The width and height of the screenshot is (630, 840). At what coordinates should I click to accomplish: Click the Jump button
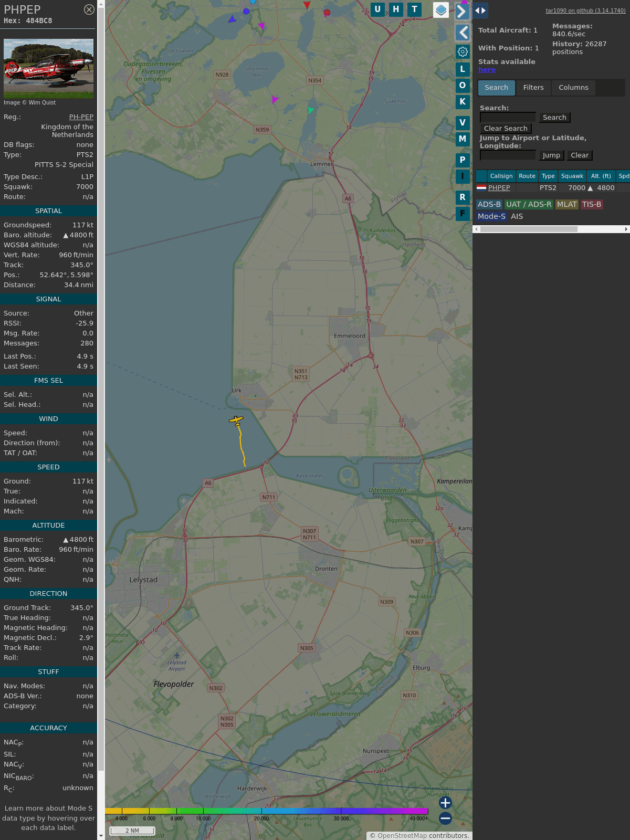point(551,155)
